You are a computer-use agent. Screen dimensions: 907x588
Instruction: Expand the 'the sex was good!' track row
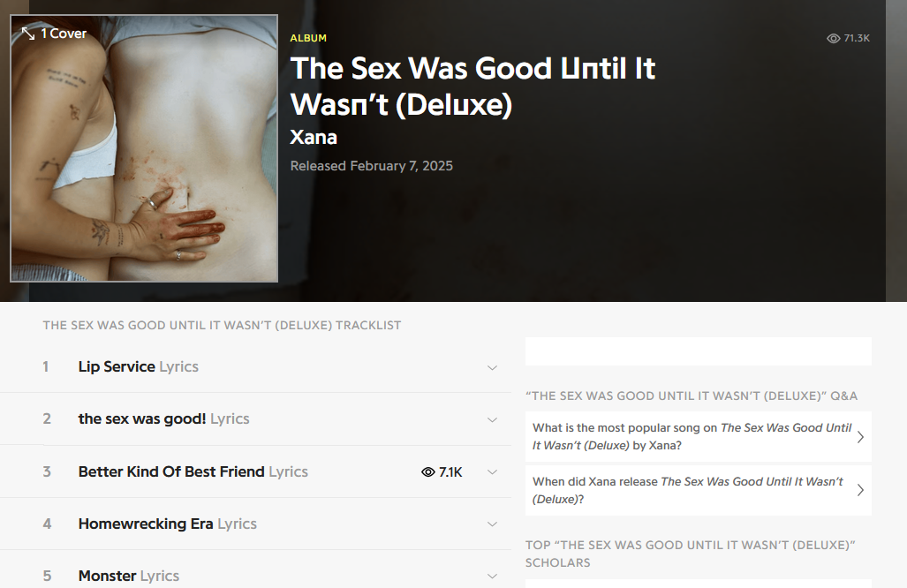click(493, 420)
